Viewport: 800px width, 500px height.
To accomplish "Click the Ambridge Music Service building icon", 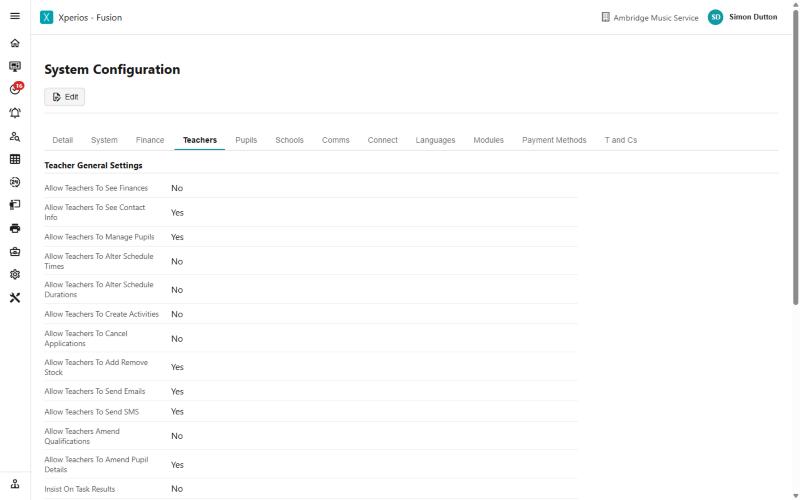I will [605, 17].
